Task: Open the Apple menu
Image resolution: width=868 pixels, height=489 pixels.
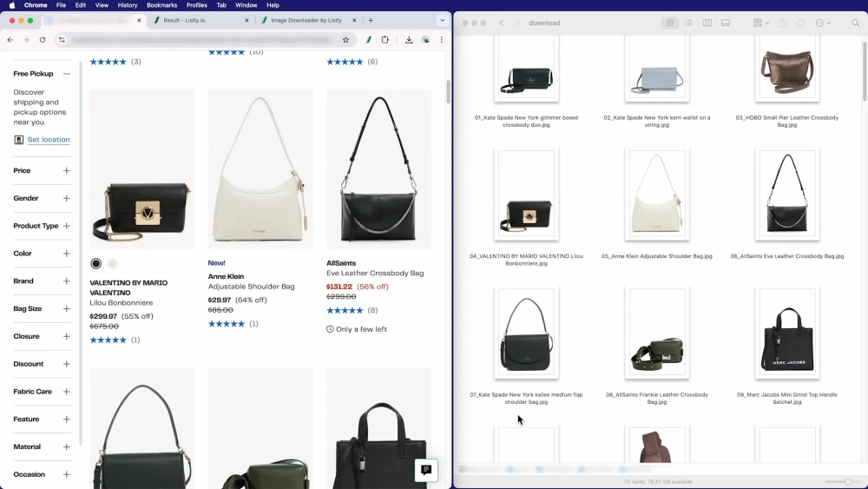Action: (x=12, y=5)
